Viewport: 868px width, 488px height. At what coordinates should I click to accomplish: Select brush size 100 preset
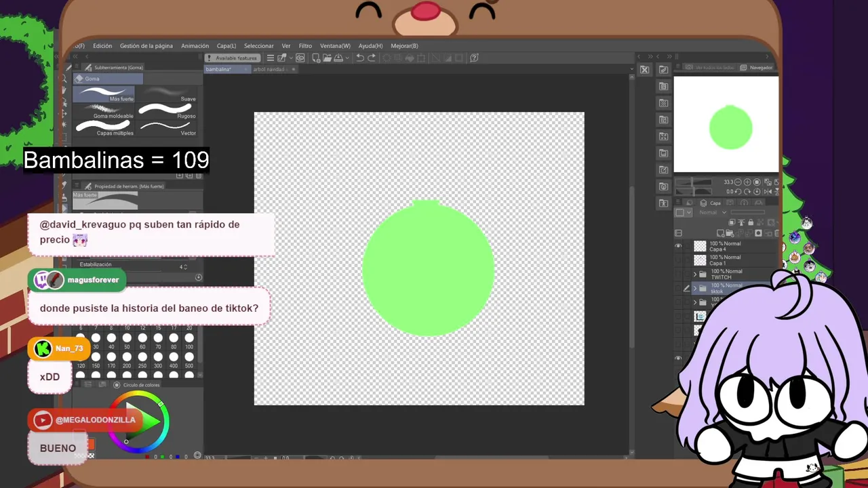[189, 341]
